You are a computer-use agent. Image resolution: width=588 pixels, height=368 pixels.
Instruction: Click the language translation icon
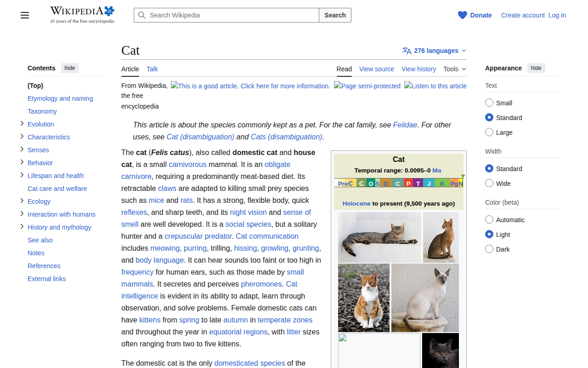point(407,51)
